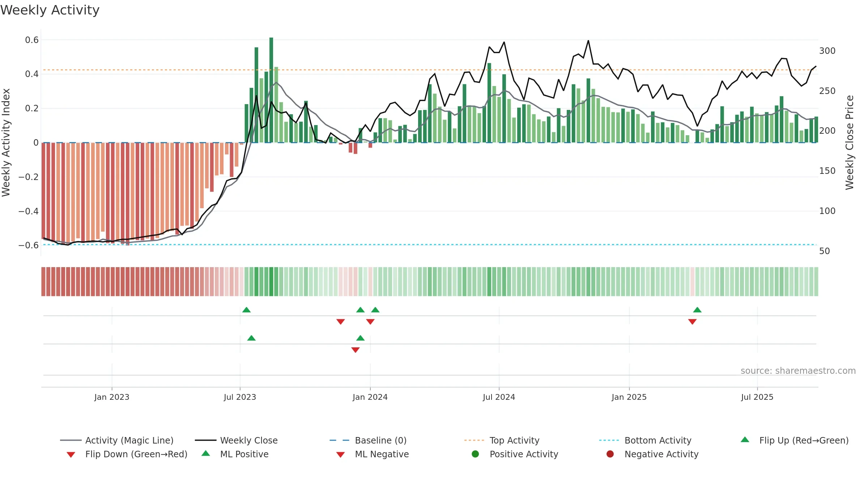Click the ML Positive marker after Jul 2023
Image resolution: width=868 pixels, height=488 pixels.
(x=251, y=338)
